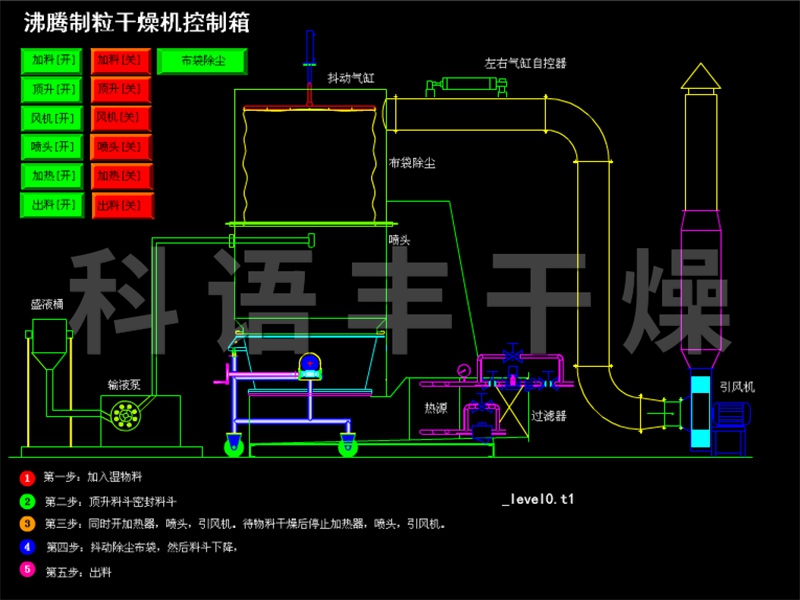Screen dimensions: 800x600
Task: Click the 喷头 spray nozzle bar
Action: pyautogui.click(x=272, y=240)
